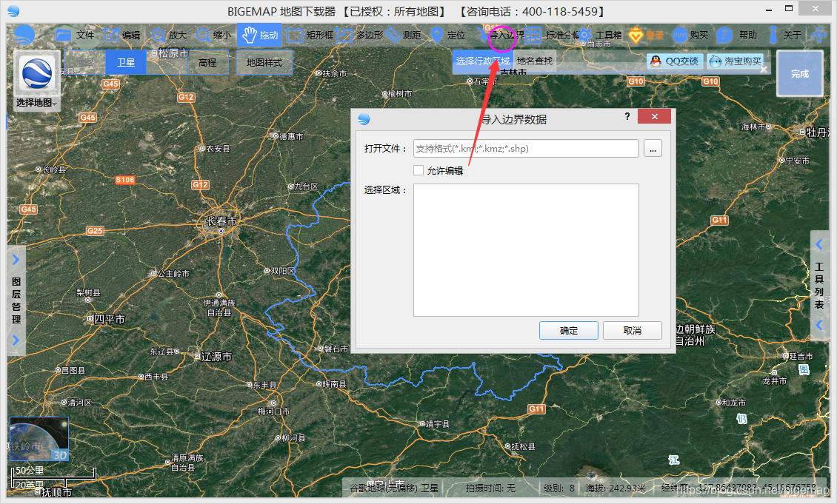The height and width of the screenshot is (504, 837).
Task: Select the 矩形框 rectangle selection tool
Action: coord(310,36)
